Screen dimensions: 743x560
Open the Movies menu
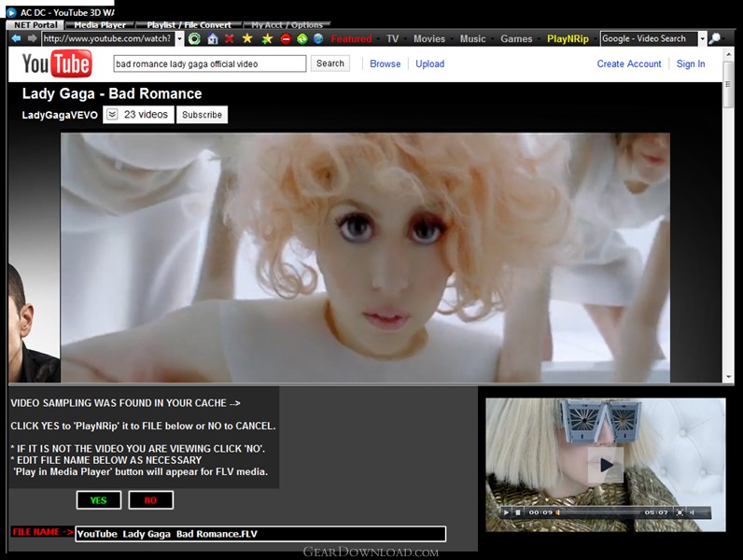coord(429,39)
